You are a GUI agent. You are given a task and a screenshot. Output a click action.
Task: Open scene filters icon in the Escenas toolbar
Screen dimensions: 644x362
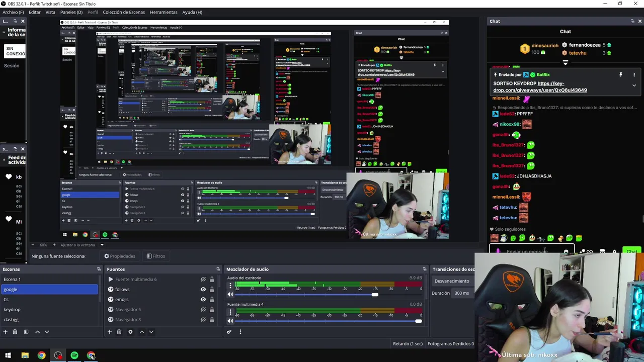[26, 332]
